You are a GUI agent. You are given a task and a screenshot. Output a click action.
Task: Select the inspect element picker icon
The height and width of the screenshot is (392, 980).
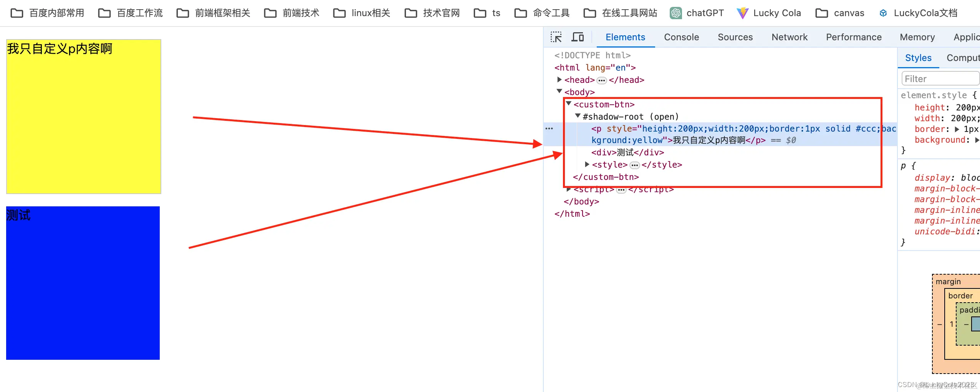[x=556, y=37]
